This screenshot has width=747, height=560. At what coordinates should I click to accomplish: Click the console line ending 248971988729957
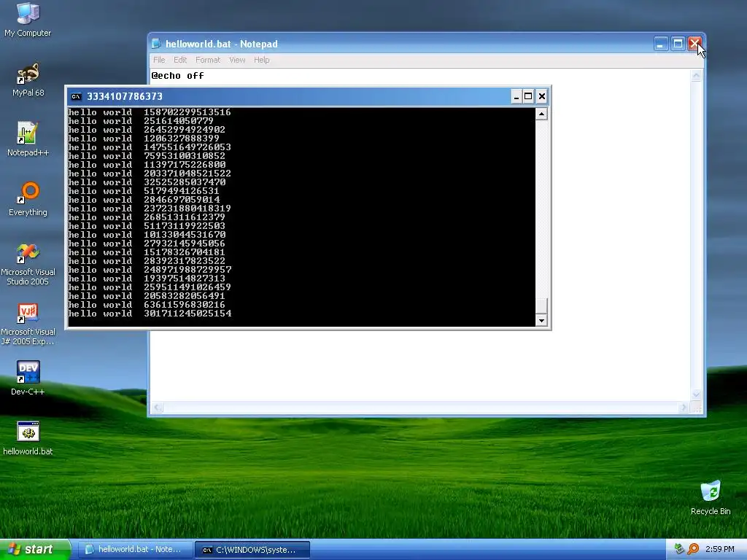[150, 270]
